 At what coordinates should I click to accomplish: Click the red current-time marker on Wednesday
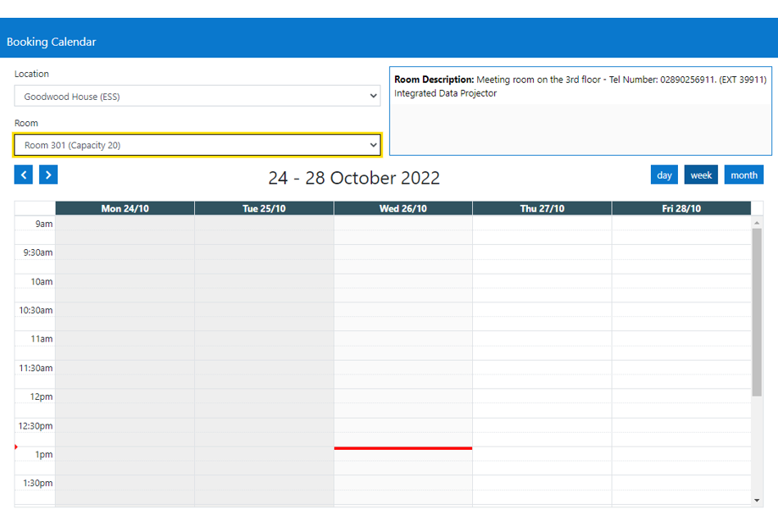click(403, 448)
